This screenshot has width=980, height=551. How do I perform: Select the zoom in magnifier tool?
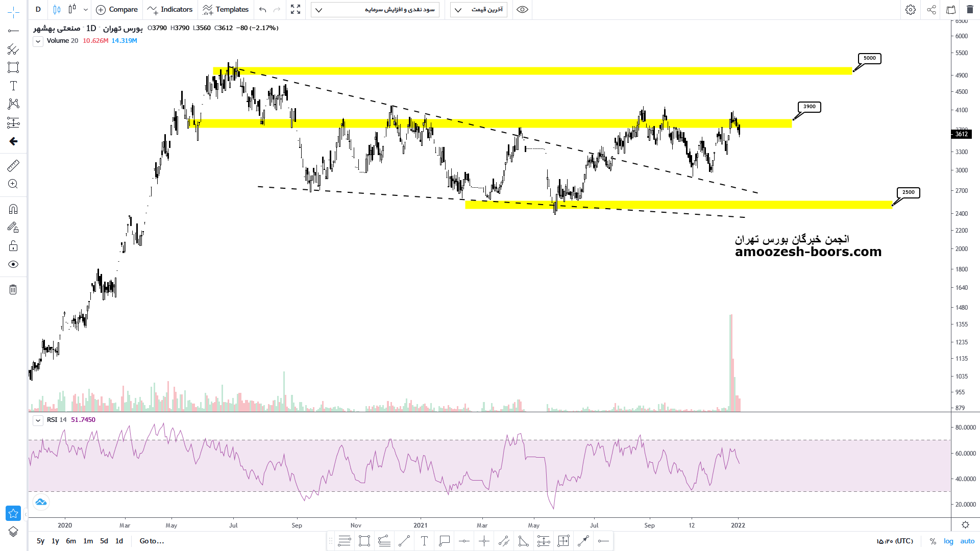tap(13, 184)
